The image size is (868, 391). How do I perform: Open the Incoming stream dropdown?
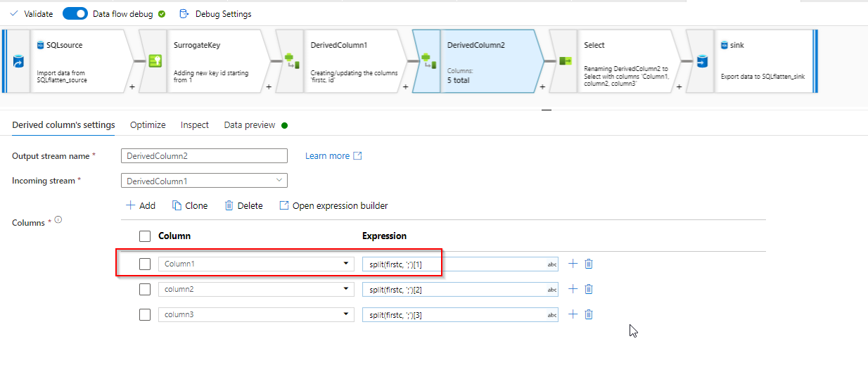click(x=204, y=181)
